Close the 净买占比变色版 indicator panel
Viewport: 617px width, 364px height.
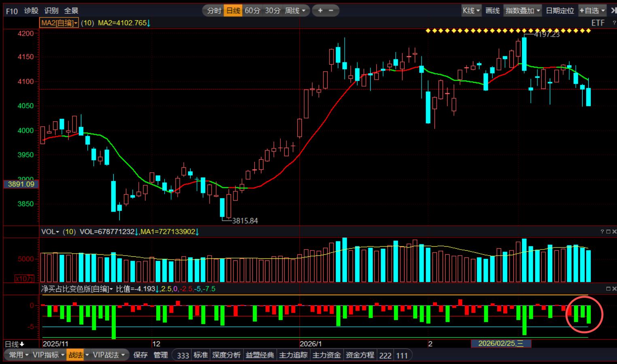point(614,289)
